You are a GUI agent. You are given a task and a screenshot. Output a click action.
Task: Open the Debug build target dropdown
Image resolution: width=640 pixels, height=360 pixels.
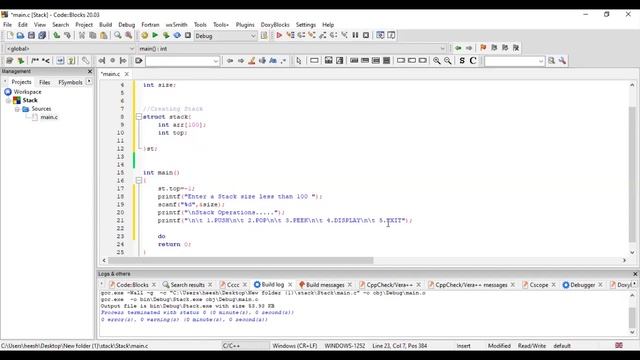(253, 36)
